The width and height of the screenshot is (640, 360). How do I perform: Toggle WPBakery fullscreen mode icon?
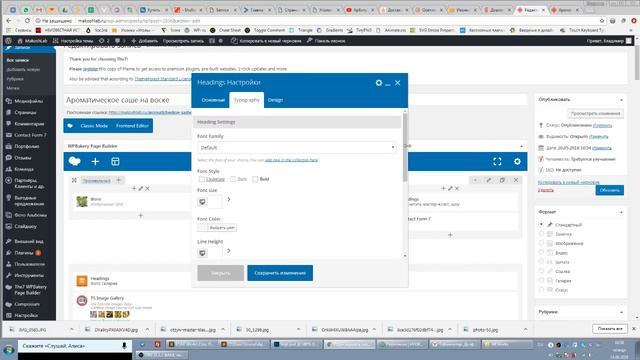tap(497, 162)
